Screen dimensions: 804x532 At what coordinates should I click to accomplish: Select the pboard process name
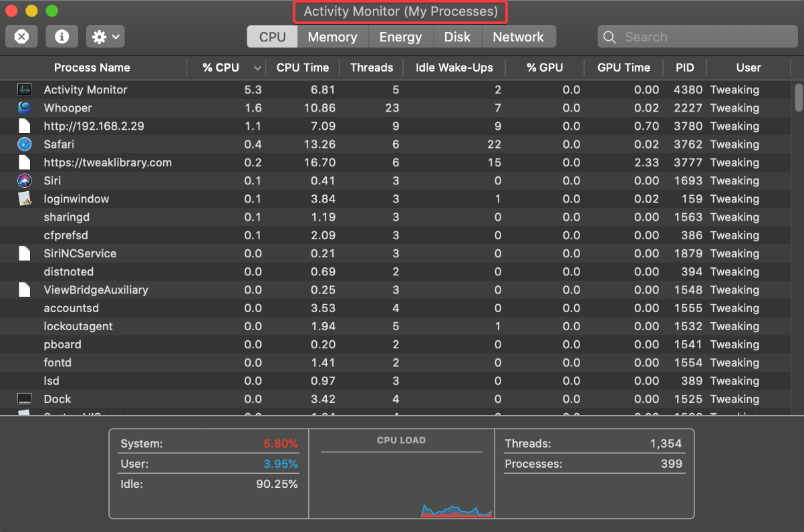point(63,345)
